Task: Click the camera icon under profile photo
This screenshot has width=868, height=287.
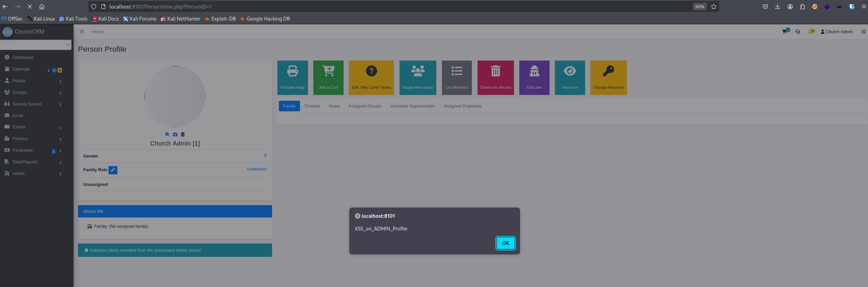Action: tap(175, 135)
